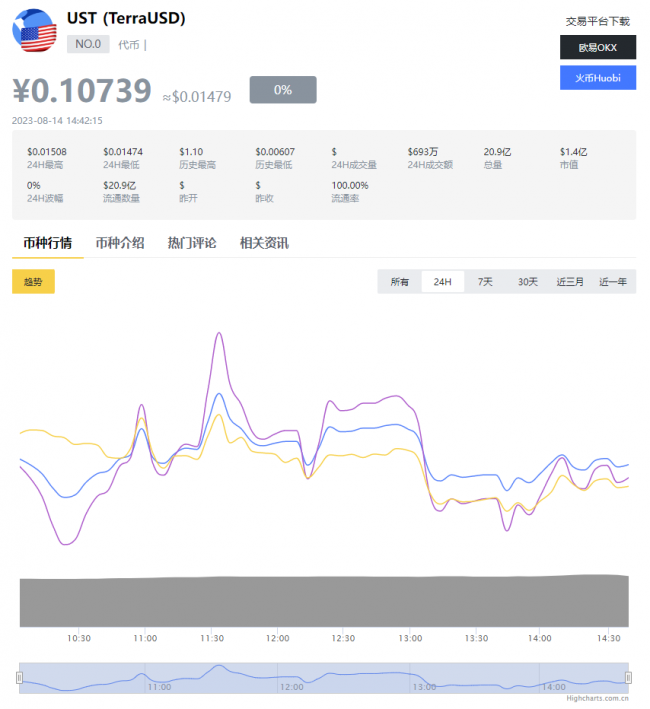Click the left navigator range handle
Image resolution: width=650 pixels, height=709 pixels.
pyautogui.click(x=19, y=677)
